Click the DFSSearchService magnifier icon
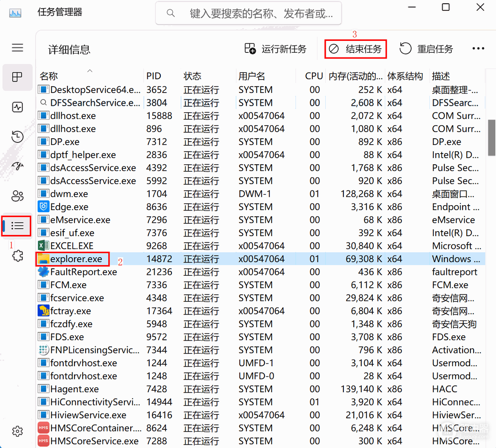The height and width of the screenshot is (448, 496). tap(43, 102)
